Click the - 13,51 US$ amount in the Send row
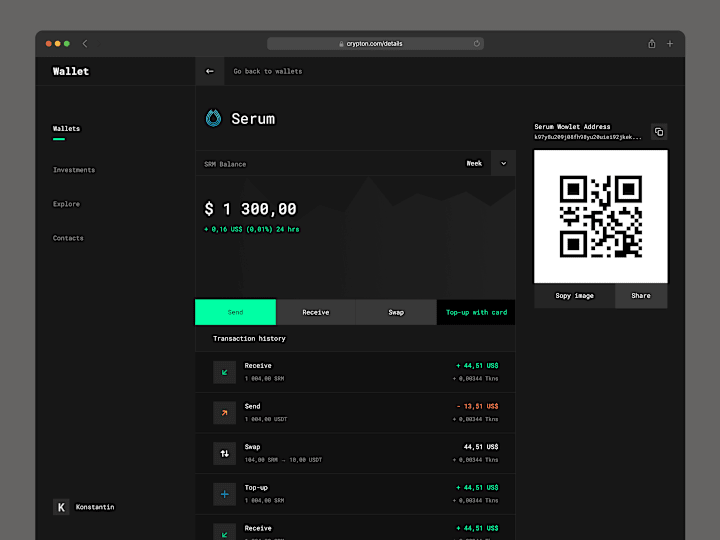The width and height of the screenshot is (720, 540). [x=477, y=406]
